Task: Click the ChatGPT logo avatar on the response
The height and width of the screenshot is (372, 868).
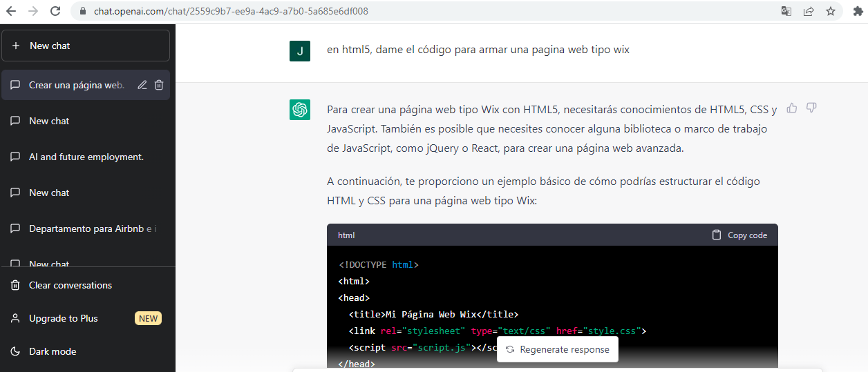Action: [x=300, y=110]
